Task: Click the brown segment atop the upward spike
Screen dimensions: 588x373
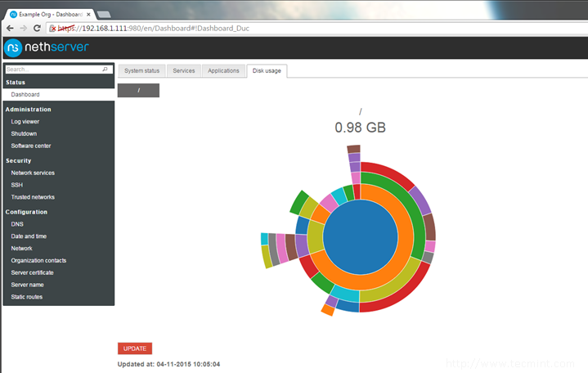Action: pos(353,149)
